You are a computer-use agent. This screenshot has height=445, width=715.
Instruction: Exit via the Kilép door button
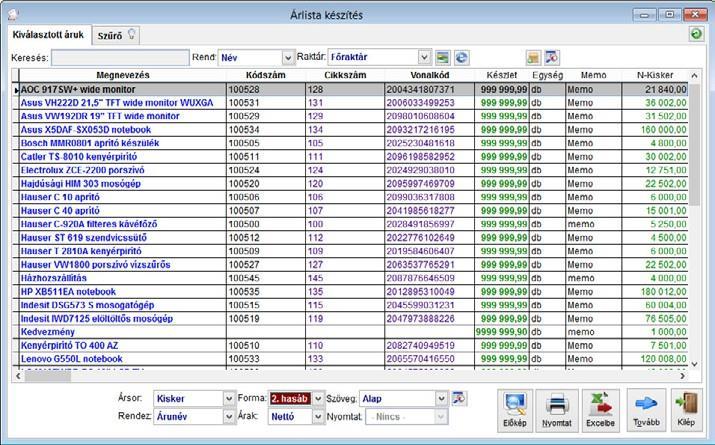(x=686, y=410)
